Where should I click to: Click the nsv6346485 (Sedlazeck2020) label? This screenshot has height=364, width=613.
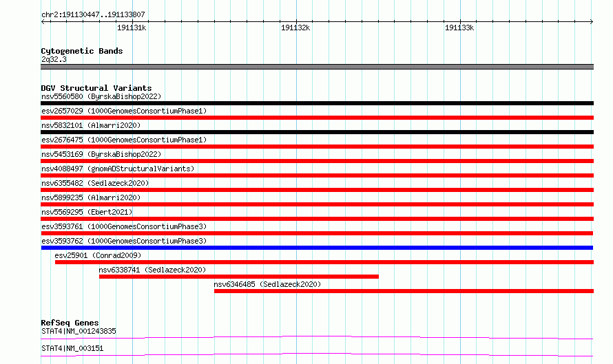(x=267, y=284)
